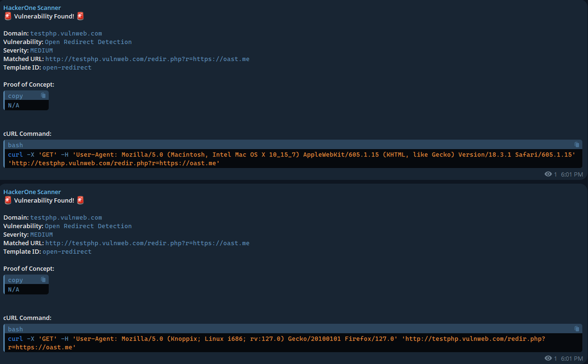This screenshot has width=588, height=364.
Task: Copy the second message's bash cURL command
Action: point(577,329)
